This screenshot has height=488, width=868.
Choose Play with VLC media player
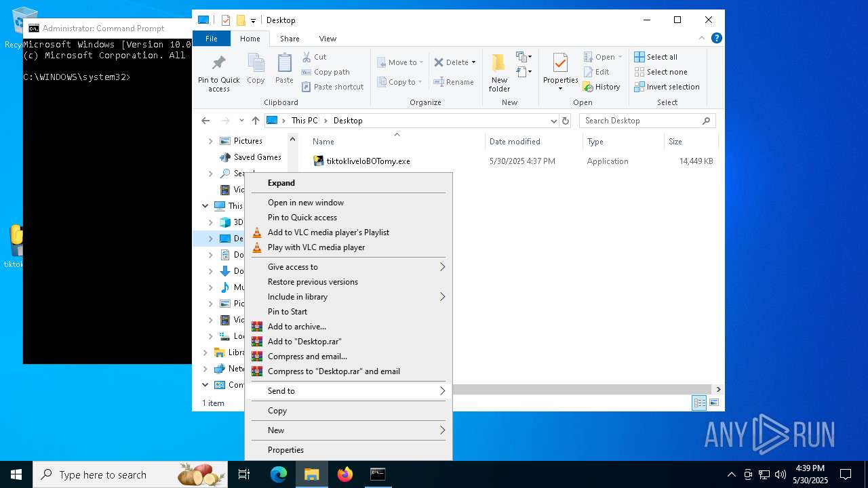coord(349,247)
